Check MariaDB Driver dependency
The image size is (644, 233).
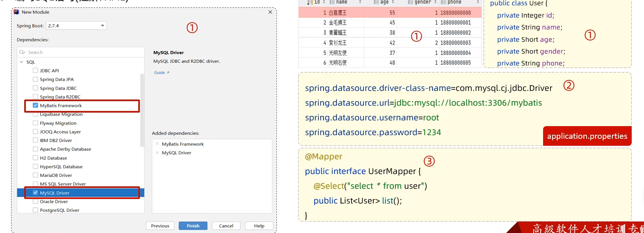(35, 175)
